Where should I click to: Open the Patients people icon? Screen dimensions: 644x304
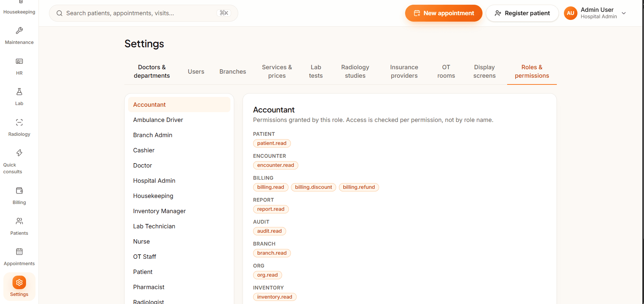coord(19,221)
